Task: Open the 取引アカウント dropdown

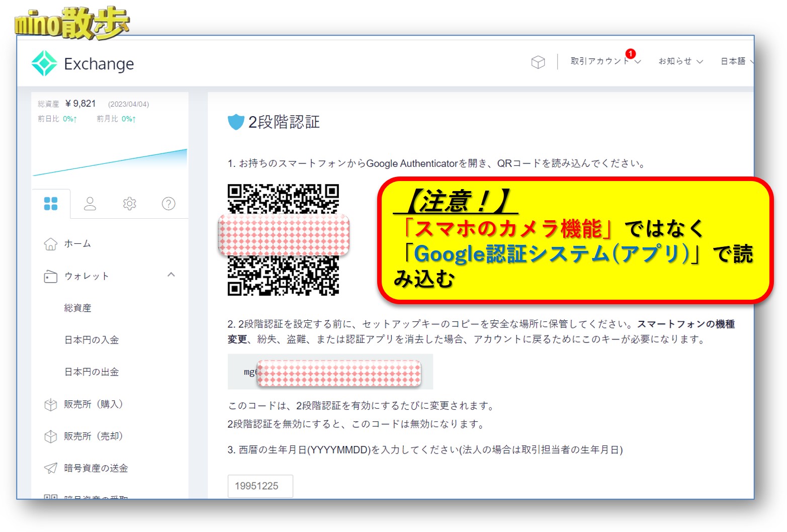Action: [604, 61]
